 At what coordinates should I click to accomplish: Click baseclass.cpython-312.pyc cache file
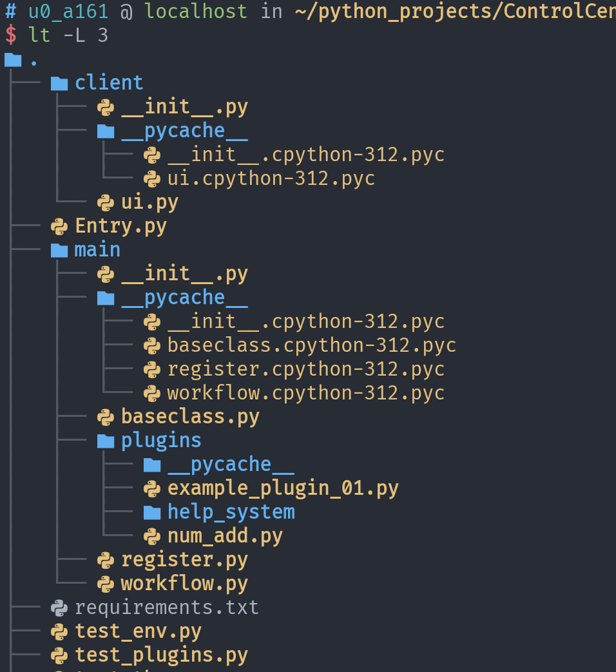tap(312, 345)
